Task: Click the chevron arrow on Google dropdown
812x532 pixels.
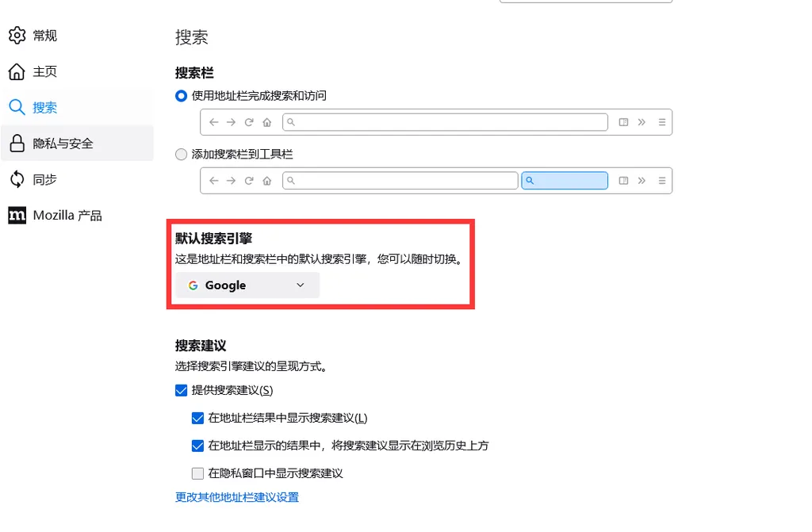Action: [x=301, y=285]
